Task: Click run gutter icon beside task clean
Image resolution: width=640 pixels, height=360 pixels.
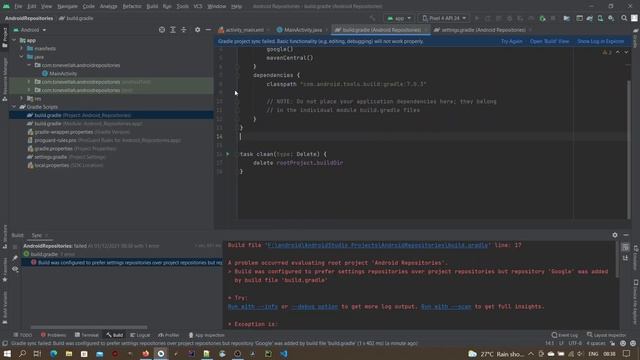Action: (x=228, y=154)
